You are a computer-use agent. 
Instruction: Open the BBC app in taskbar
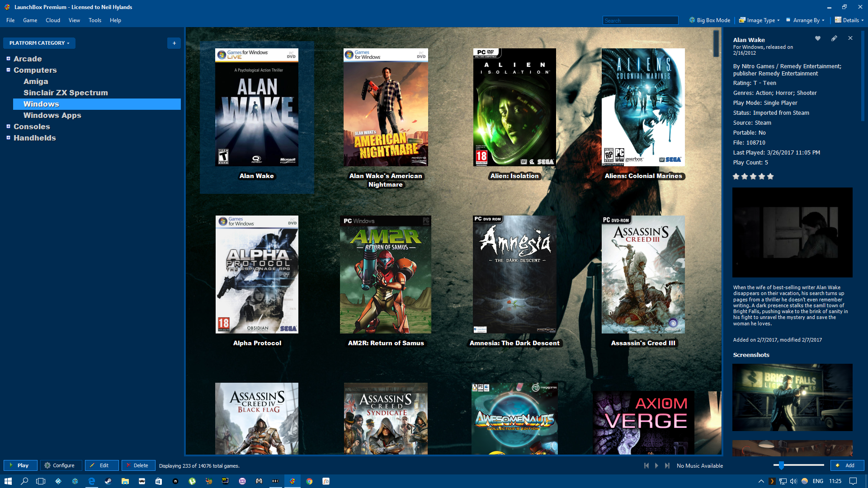[275, 481]
